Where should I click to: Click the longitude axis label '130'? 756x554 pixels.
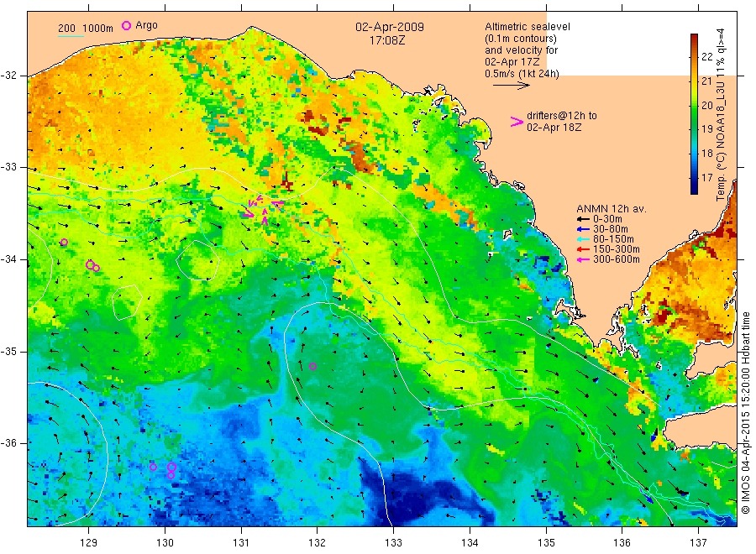click(165, 543)
